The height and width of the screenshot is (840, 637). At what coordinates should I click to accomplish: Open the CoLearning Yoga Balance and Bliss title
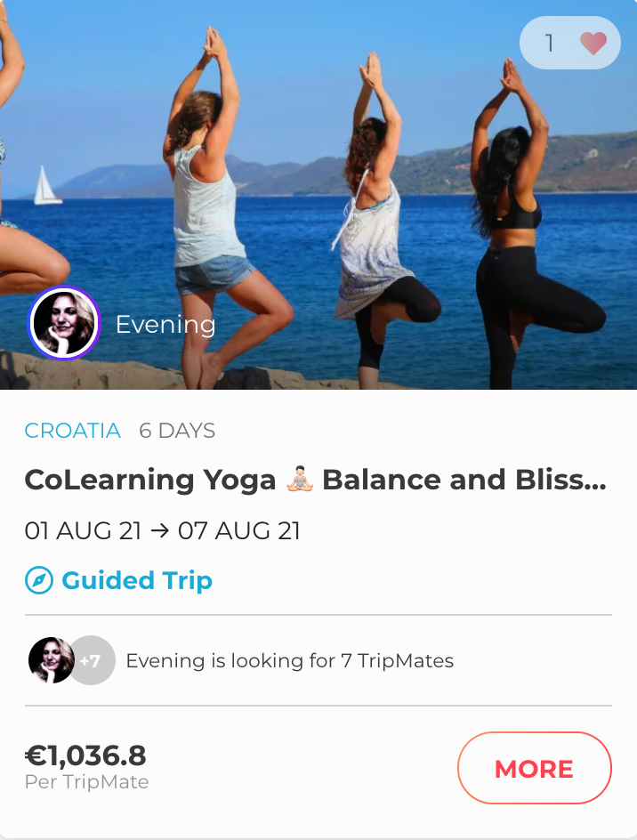tap(316, 480)
